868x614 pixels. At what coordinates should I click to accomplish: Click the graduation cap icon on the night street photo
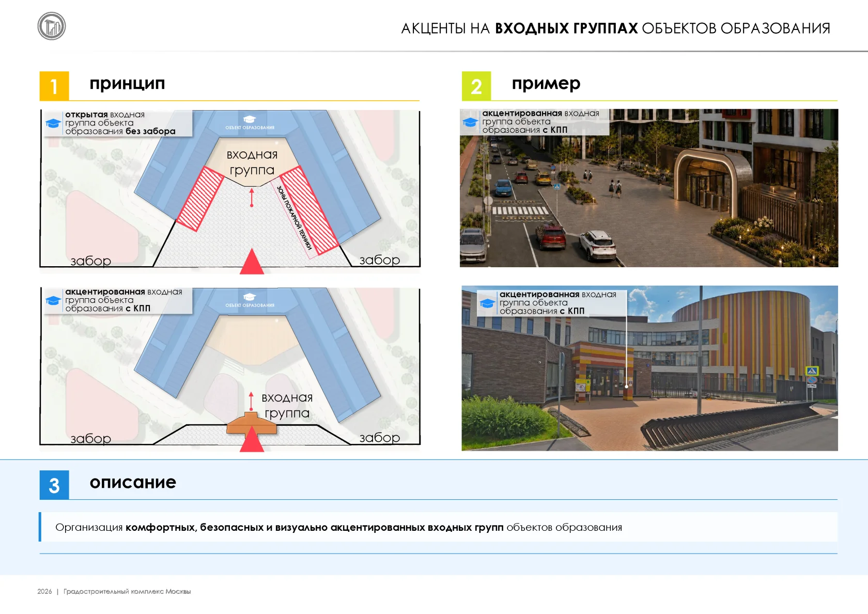click(470, 122)
